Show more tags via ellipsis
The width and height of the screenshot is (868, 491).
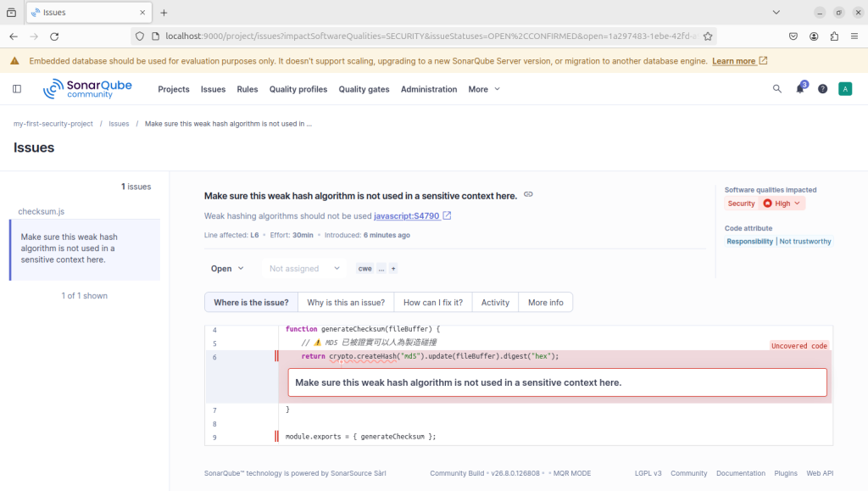click(x=381, y=269)
